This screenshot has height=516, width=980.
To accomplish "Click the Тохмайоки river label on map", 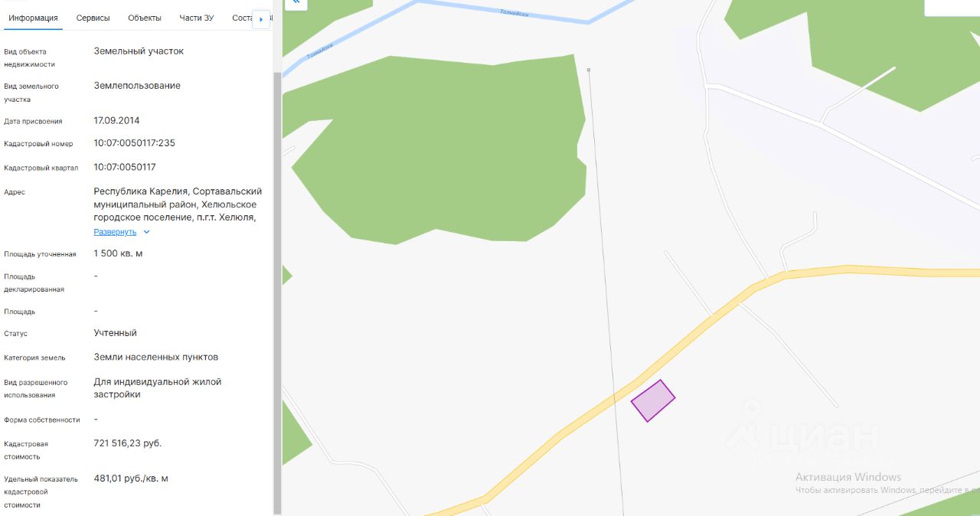I will [514, 12].
